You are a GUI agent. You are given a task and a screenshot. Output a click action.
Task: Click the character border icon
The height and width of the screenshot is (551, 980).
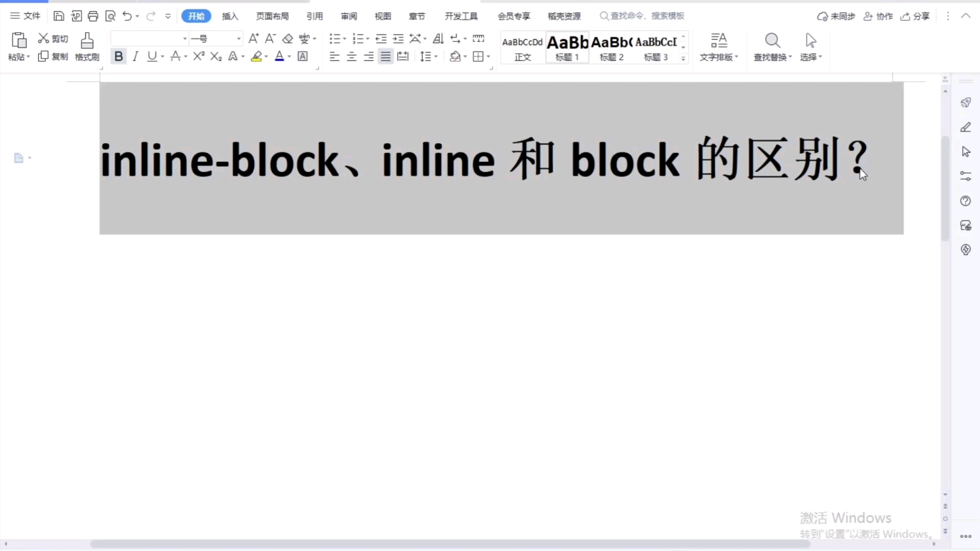point(303,56)
